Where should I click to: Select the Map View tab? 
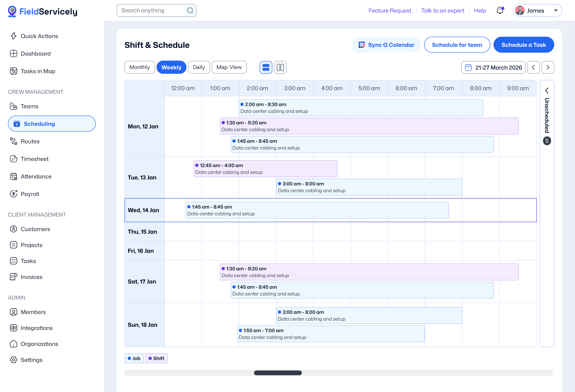click(229, 67)
